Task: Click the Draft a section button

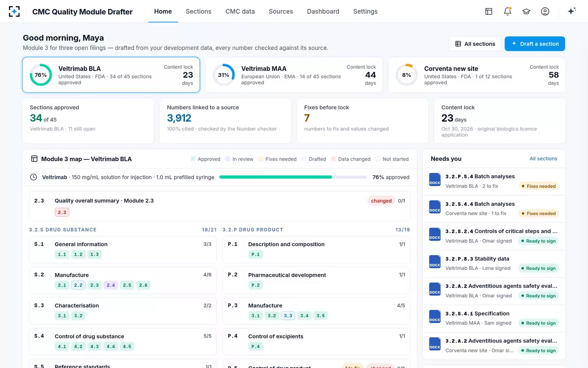Action: click(x=535, y=44)
